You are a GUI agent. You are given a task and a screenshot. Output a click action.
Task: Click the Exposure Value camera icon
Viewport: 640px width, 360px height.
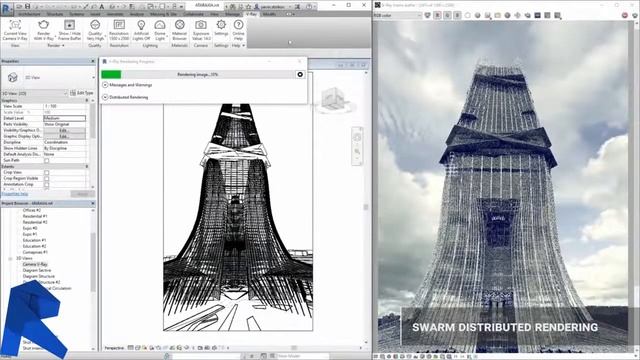[x=200, y=25]
